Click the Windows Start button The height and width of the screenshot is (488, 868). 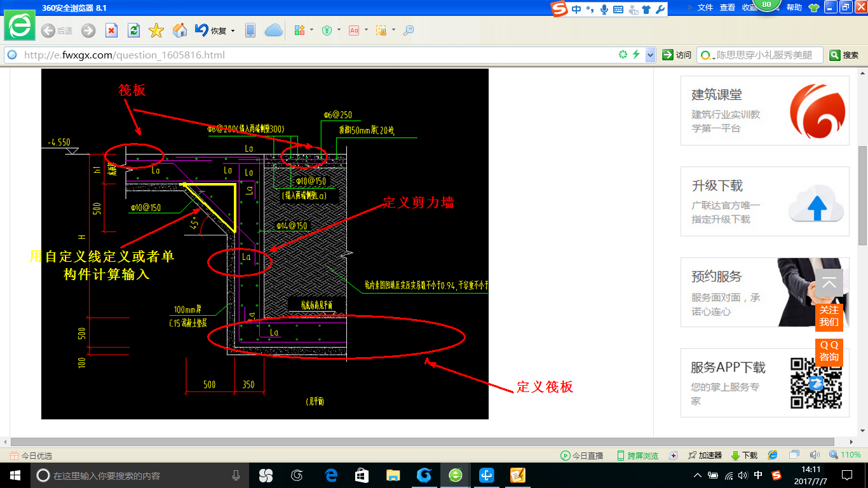click(15, 475)
